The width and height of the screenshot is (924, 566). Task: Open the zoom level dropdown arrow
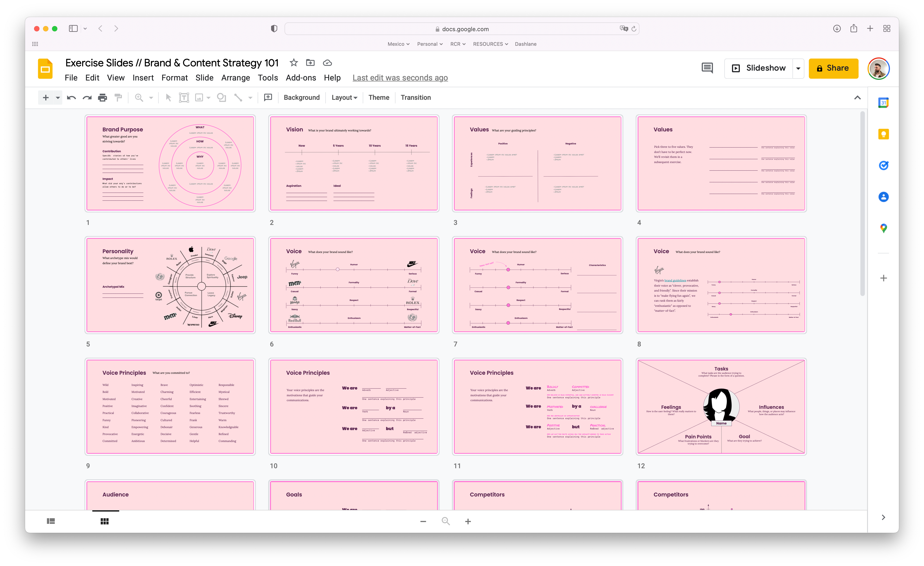tap(151, 98)
